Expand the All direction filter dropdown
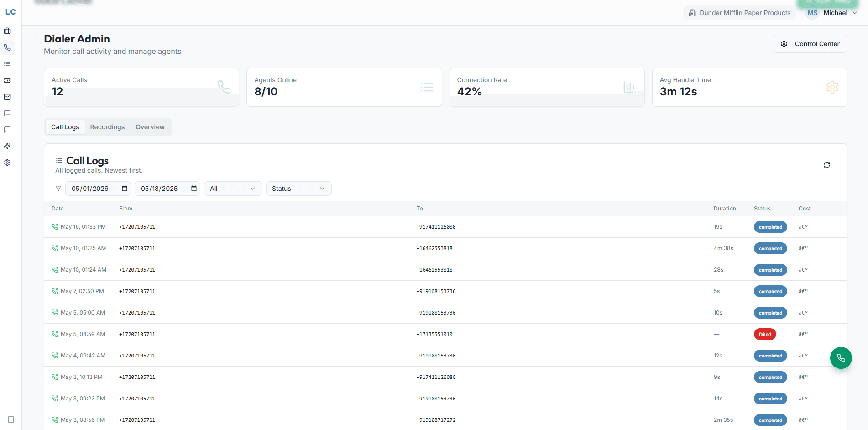The image size is (868, 430). (233, 189)
